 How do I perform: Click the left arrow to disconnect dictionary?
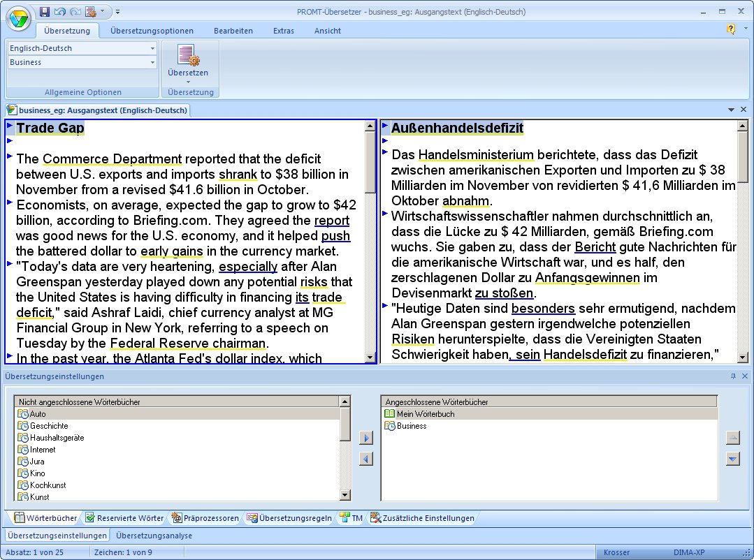(x=366, y=459)
